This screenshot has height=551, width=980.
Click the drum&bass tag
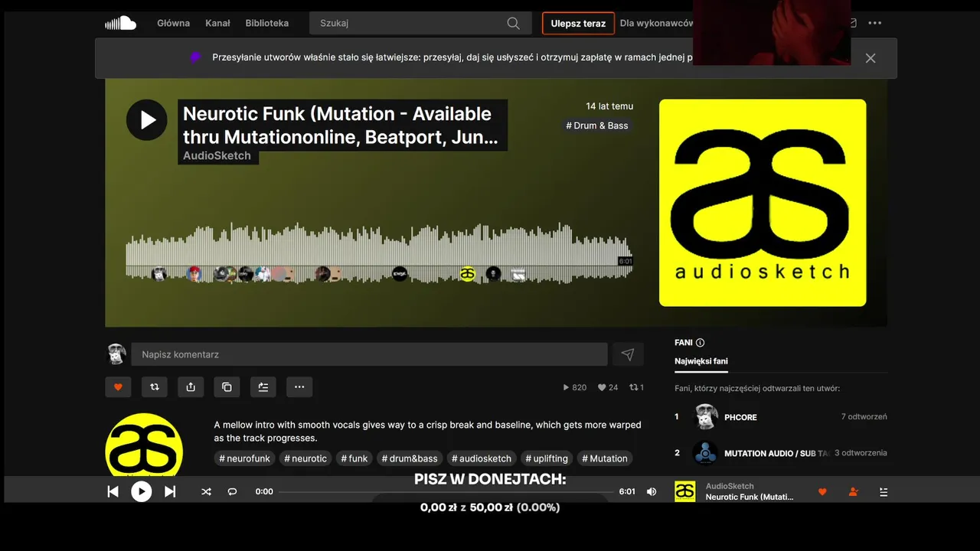click(410, 458)
